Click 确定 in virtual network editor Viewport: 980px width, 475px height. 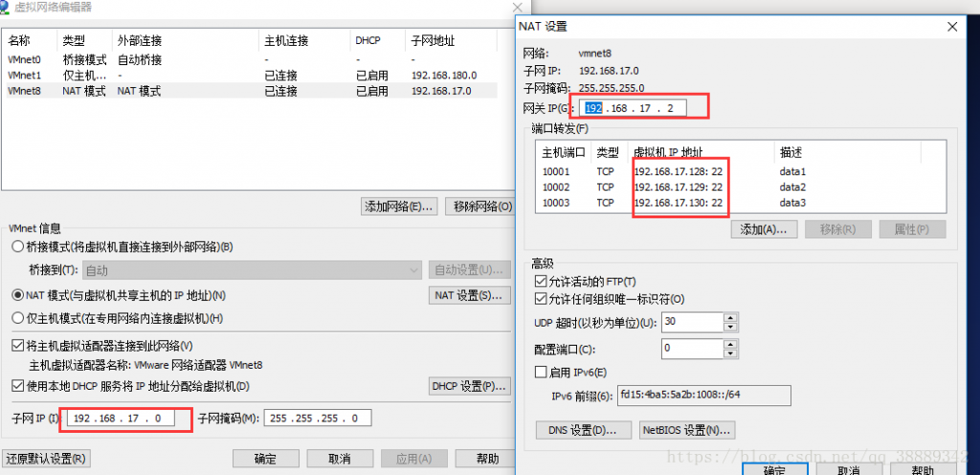(x=266, y=459)
